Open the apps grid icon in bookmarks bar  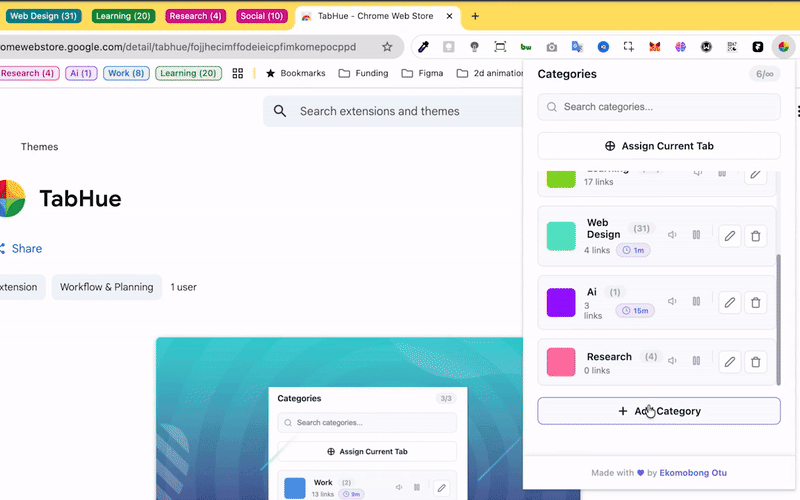(238, 73)
